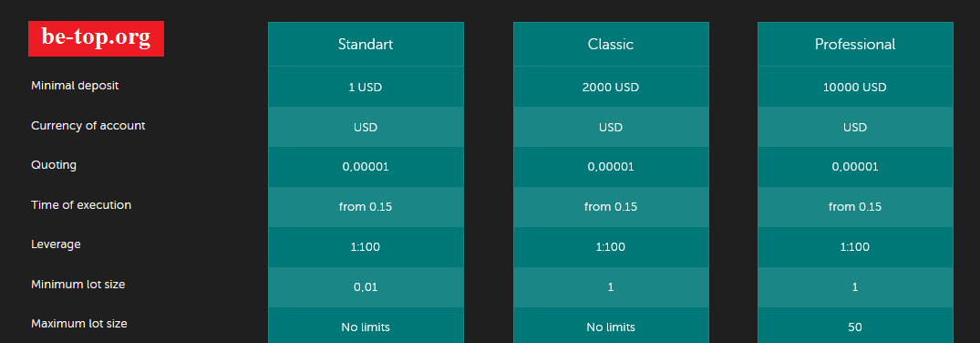The image size is (980, 343).
Task: Click the Minimal deposit row label
Action: click(x=75, y=86)
